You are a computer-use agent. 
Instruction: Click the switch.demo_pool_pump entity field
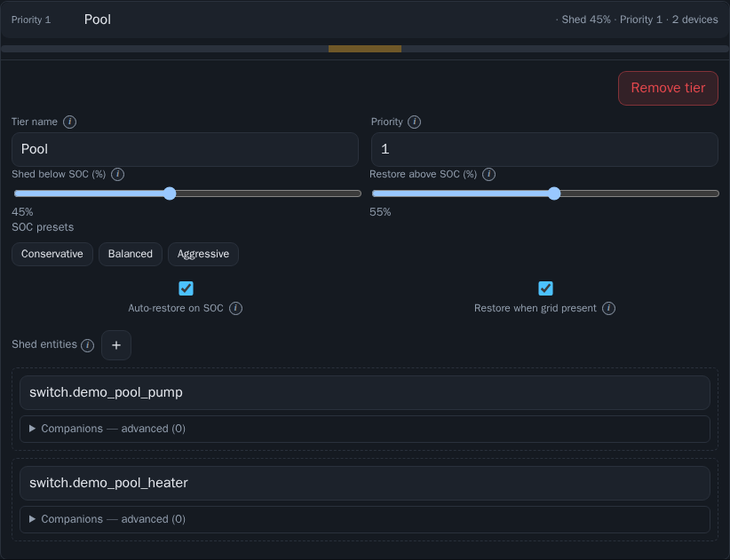click(364, 392)
